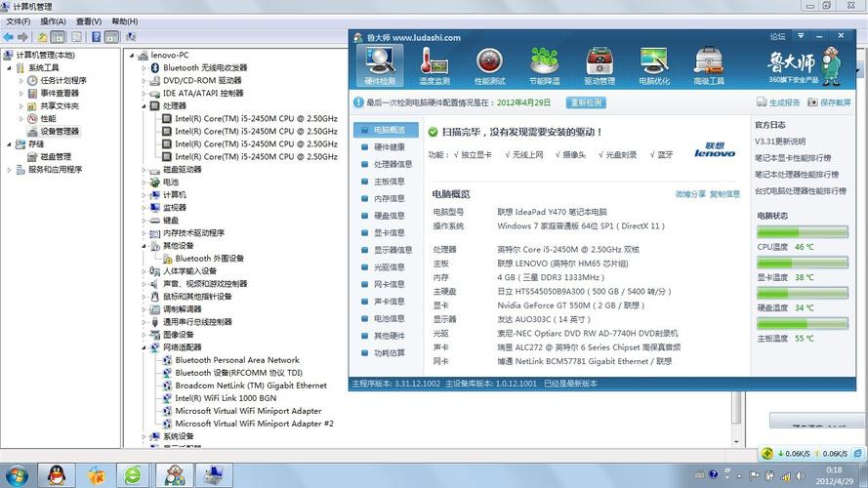868x488 pixels.
Task: Open 笔记本显卡性能排行榜 link
Action: click(793, 158)
